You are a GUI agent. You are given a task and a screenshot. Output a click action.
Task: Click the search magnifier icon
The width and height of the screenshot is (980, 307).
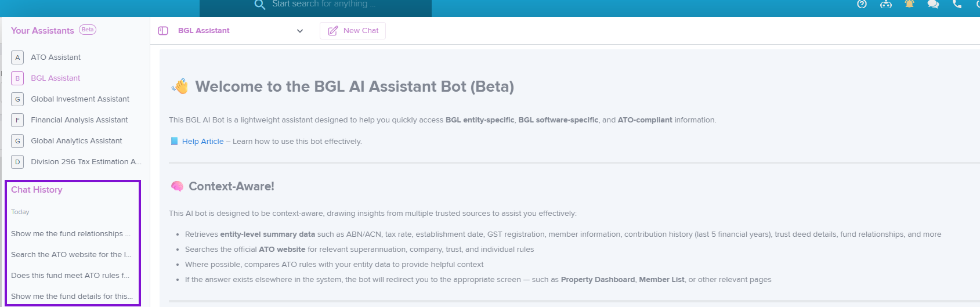260,5
